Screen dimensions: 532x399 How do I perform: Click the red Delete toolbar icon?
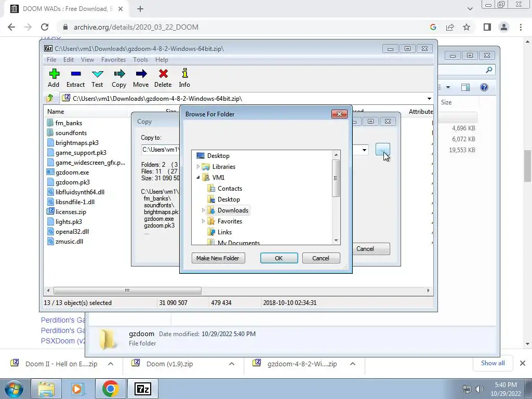tap(163, 78)
